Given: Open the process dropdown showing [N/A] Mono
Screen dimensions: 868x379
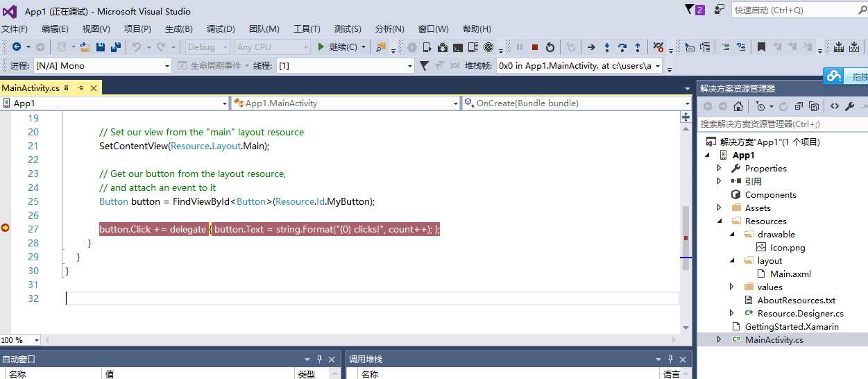Looking at the screenshot, I should (102, 65).
